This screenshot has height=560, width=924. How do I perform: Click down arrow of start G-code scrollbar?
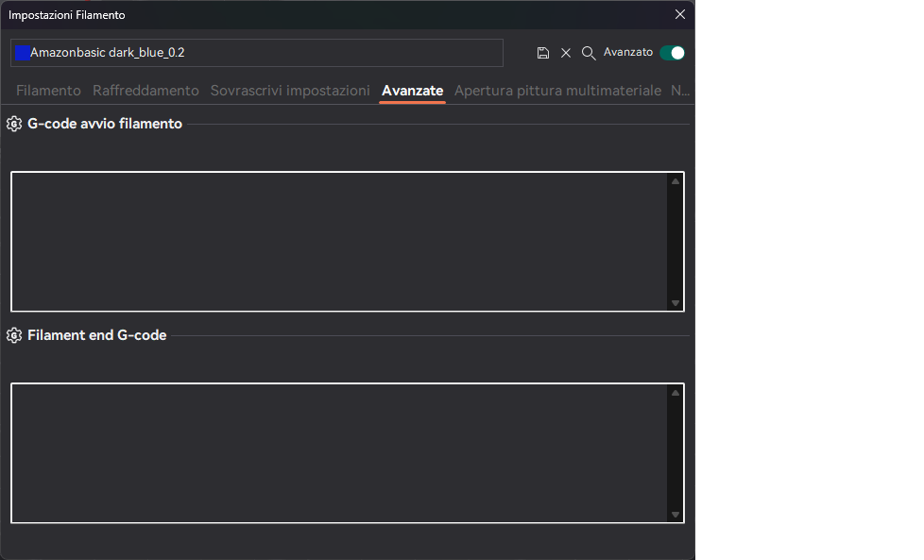(676, 303)
